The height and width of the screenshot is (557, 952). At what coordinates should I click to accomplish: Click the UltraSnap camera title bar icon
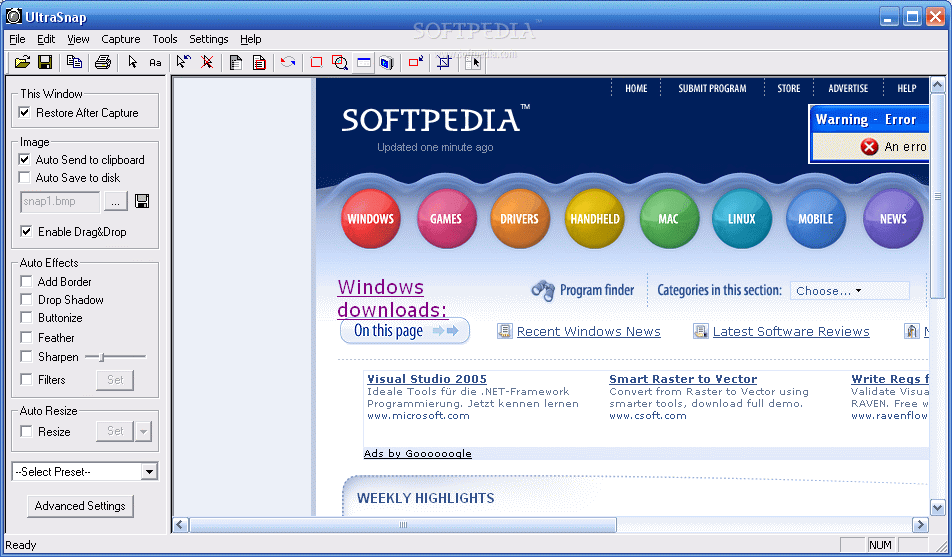click(13, 16)
